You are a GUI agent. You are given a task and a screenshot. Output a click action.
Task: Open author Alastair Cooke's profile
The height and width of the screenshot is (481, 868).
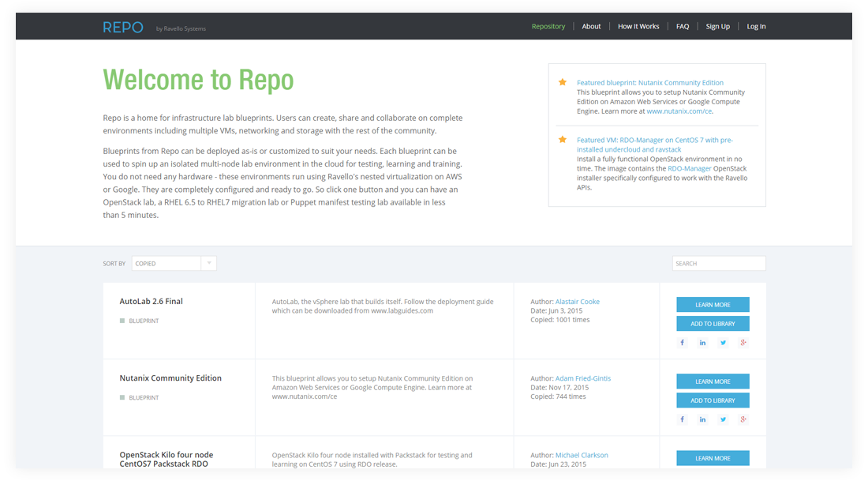click(578, 302)
